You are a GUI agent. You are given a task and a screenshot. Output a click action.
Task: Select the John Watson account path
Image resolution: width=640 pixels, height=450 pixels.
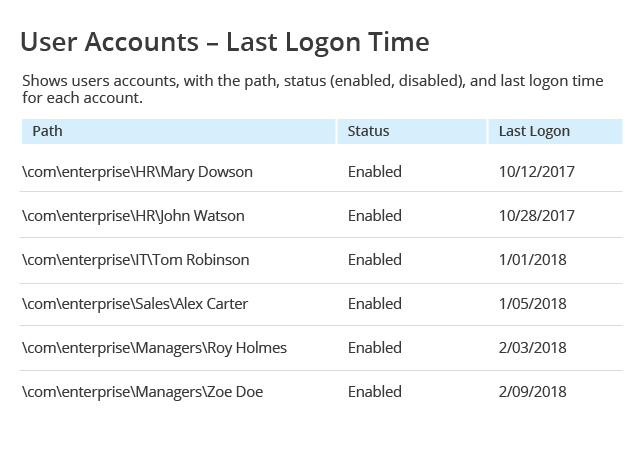[x=133, y=216]
